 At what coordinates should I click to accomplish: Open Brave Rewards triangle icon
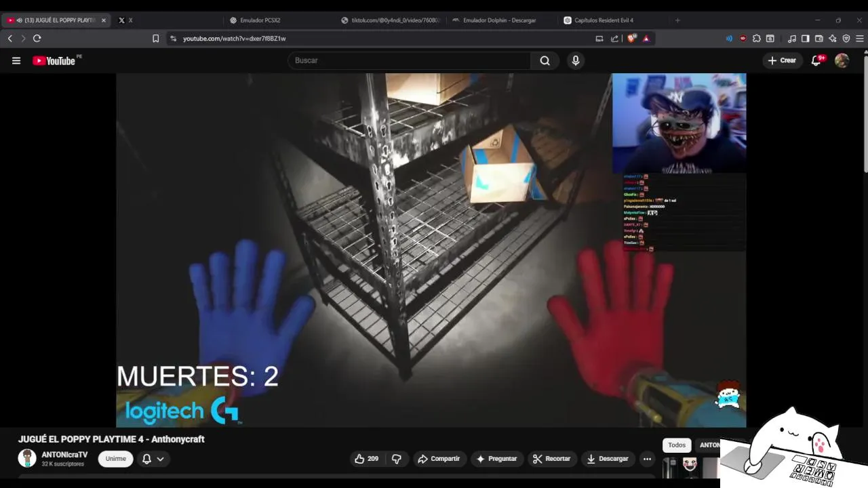click(646, 39)
